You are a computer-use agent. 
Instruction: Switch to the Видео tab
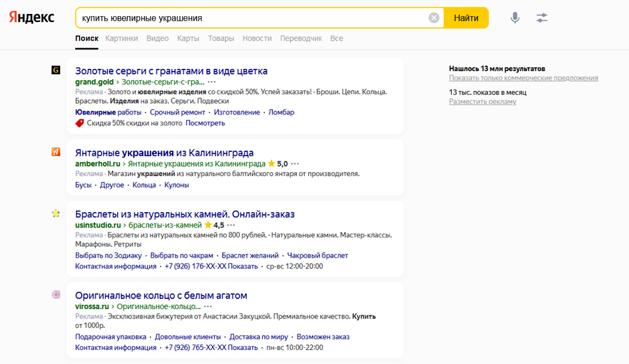(x=157, y=39)
